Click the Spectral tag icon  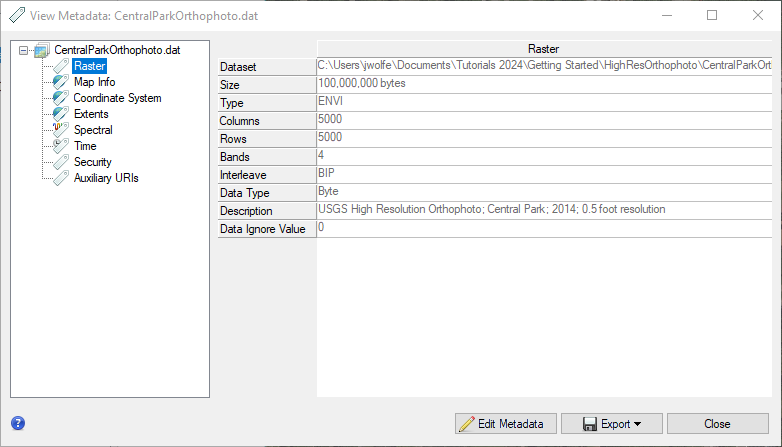[x=60, y=130]
